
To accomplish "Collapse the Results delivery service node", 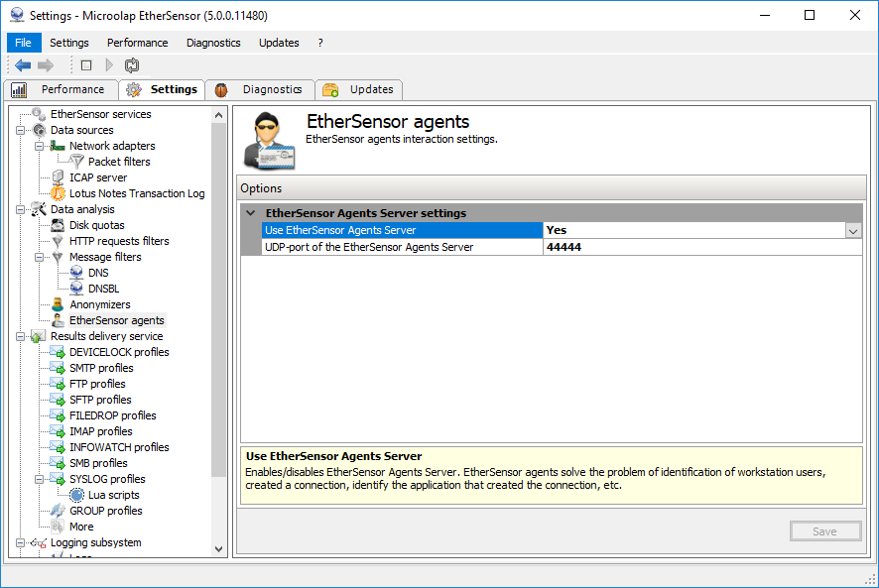I will [x=20, y=336].
